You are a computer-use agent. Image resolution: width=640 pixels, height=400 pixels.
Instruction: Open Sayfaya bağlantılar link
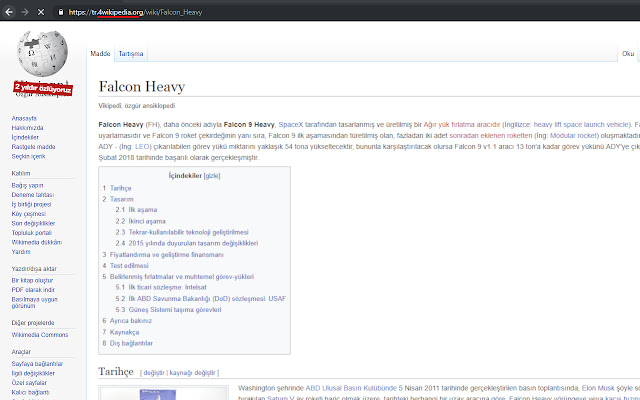tap(37, 364)
